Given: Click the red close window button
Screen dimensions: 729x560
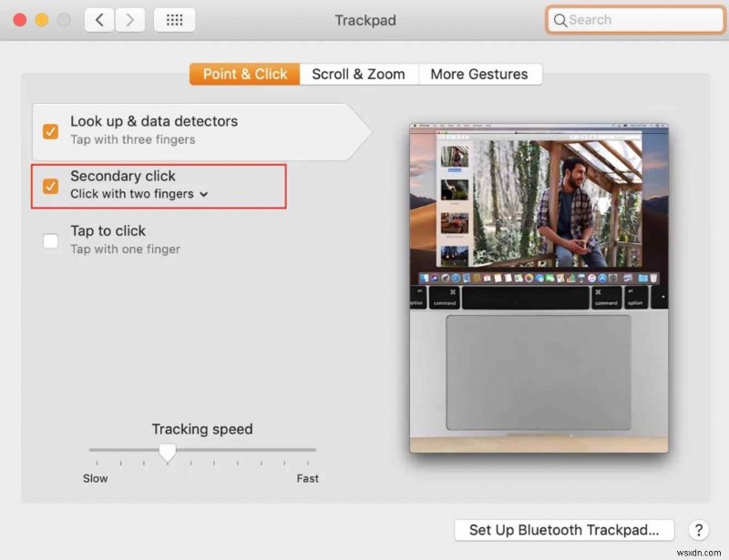Looking at the screenshot, I should (x=18, y=18).
